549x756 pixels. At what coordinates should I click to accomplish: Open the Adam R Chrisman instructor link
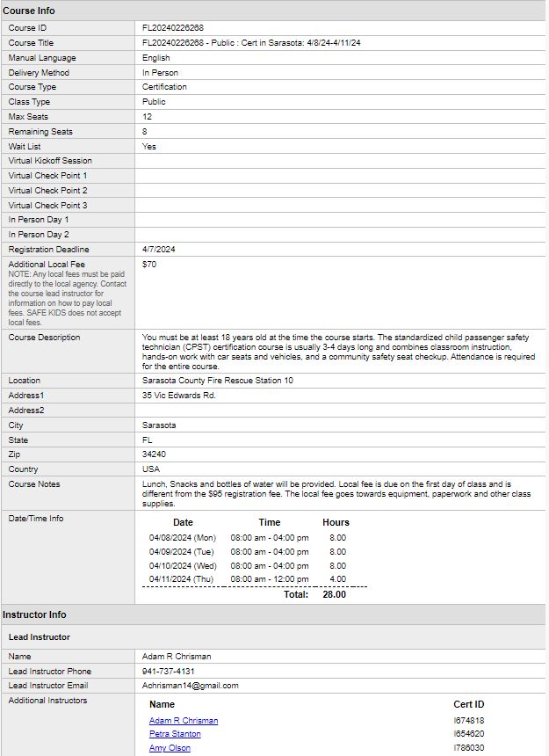[x=184, y=721]
